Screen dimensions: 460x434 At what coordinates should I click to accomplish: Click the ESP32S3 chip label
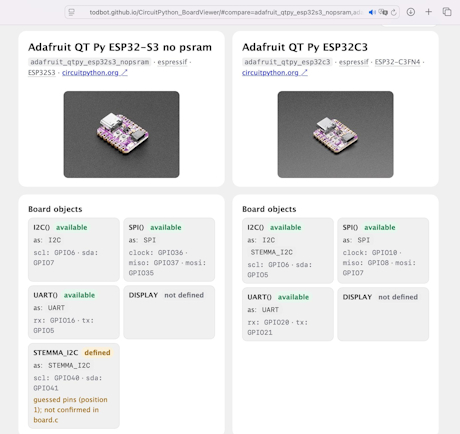[42, 73]
